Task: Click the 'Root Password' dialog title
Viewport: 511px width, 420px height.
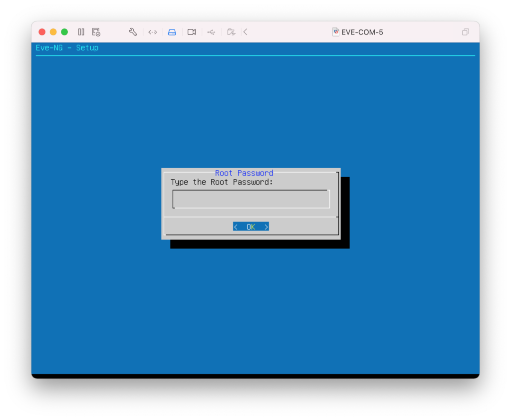Action: pyautogui.click(x=244, y=173)
